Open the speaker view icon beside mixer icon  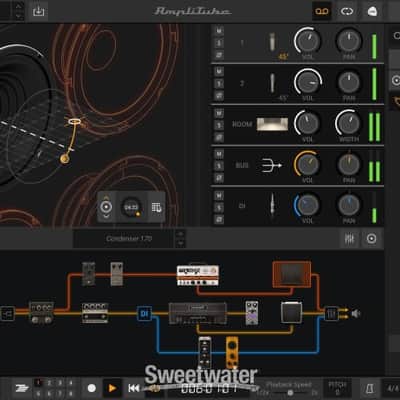point(371,238)
